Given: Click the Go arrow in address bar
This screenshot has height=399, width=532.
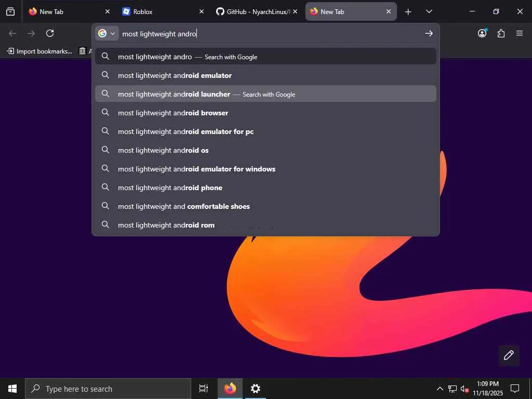Looking at the screenshot, I should click(x=429, y=33).
